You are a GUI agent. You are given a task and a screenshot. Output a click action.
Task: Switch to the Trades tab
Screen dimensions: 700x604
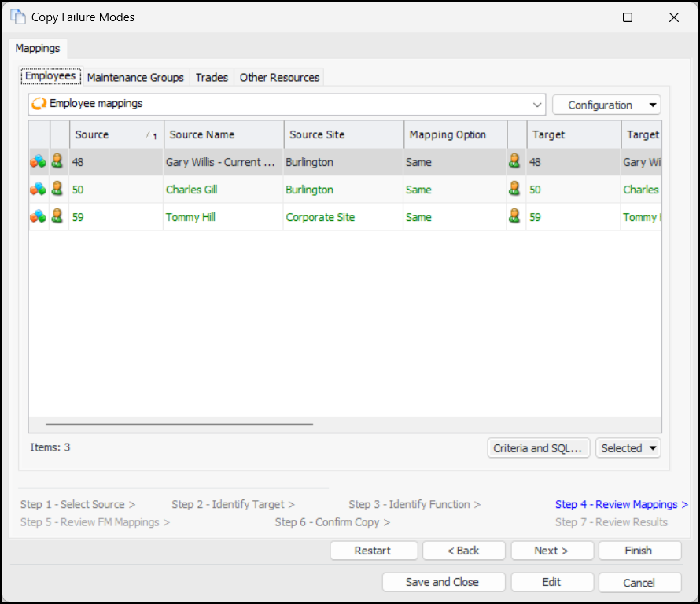[x=212, y=77]
